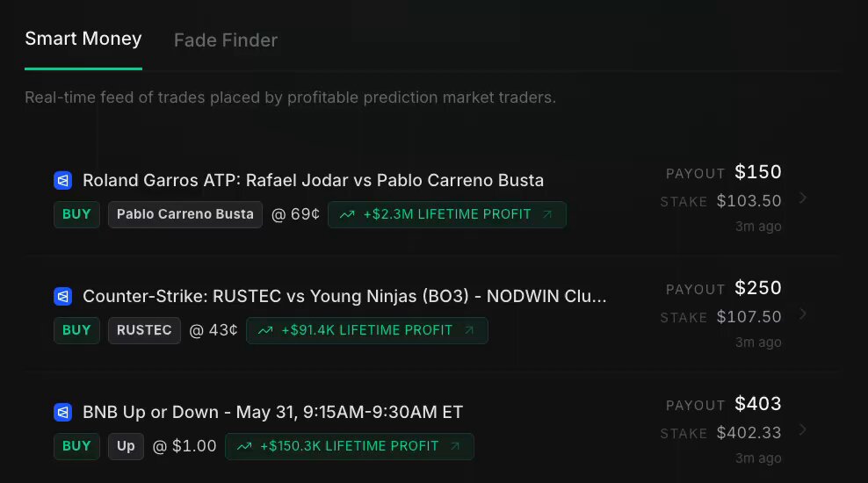Open the Counter-Strike: RUSTEC vs Young Ninjas title
The width and height of the screenshot is (868, 483).
(x=344, y=297)
